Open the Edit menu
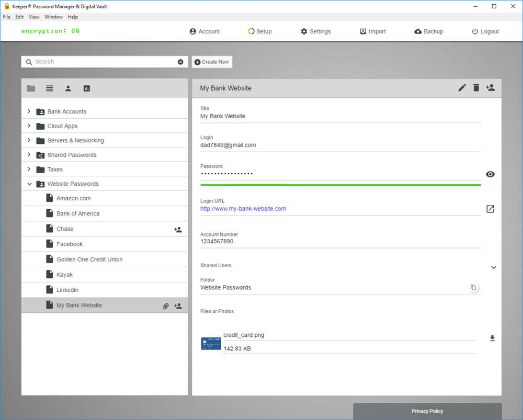523x420 pixels. coord(19,17)
